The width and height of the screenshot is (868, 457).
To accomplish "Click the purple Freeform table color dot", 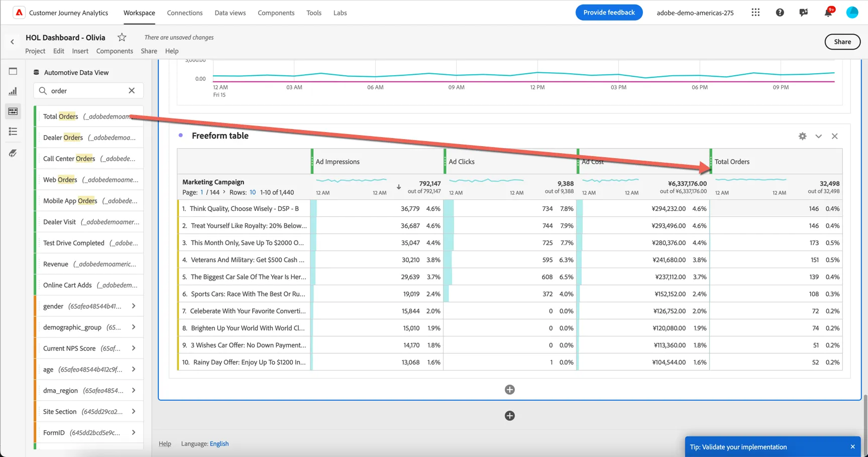I will [181, 136].
